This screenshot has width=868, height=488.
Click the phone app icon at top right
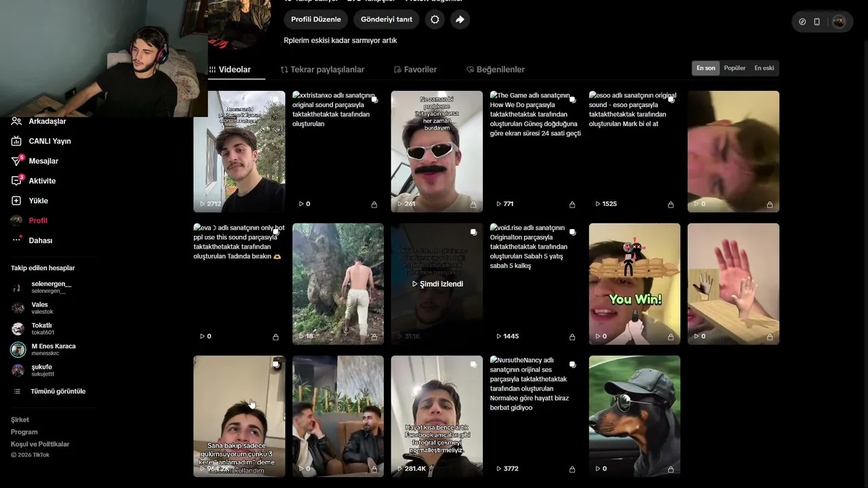(816, 22)
